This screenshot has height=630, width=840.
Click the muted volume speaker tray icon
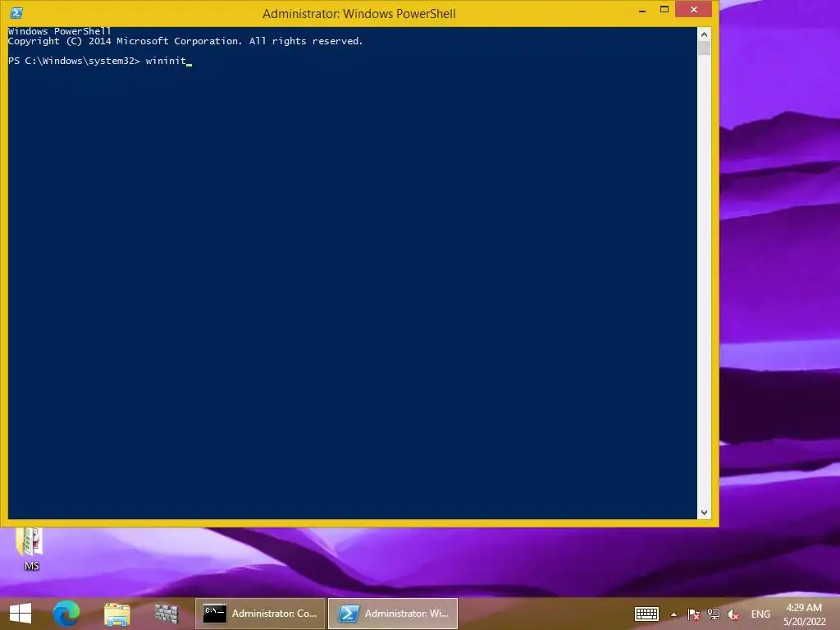[x=733, y=614]
